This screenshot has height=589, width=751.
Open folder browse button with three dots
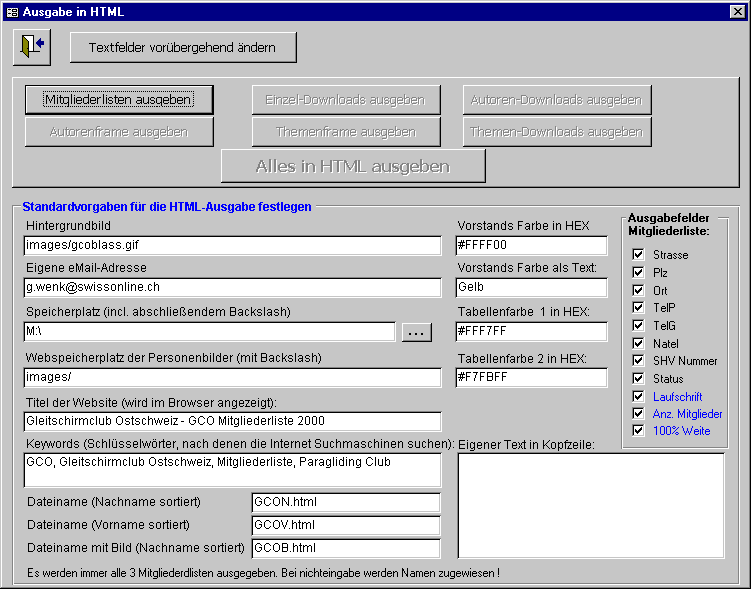[417, 332]
